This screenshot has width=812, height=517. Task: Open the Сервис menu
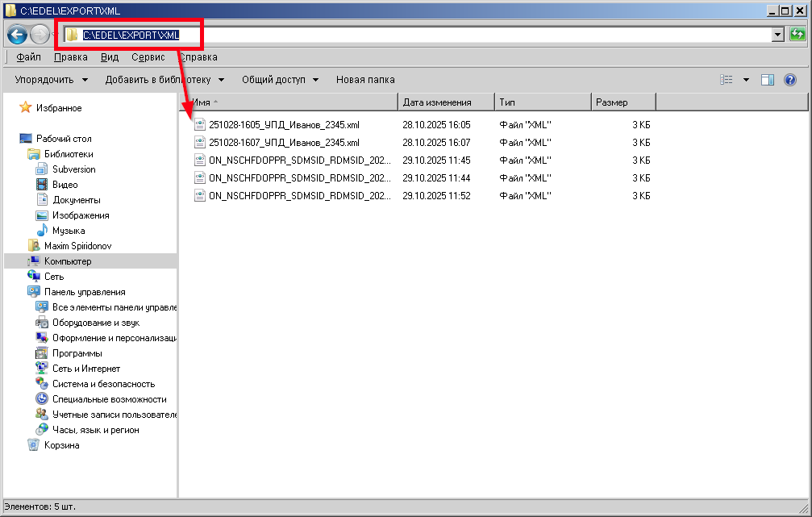(148, 57)
